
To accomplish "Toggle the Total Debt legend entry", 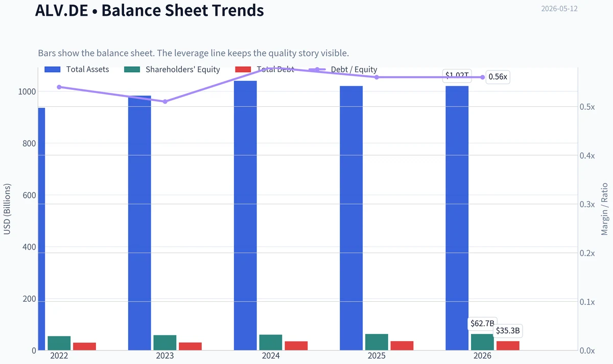I will (265, 69).
